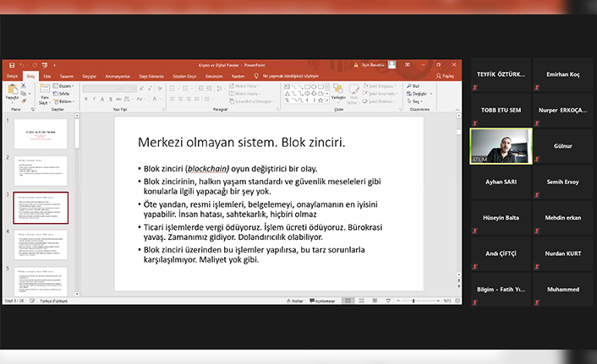597x364 pixels.
Task: Switch to the Ekle insert tab
Action: click(47, 76)
